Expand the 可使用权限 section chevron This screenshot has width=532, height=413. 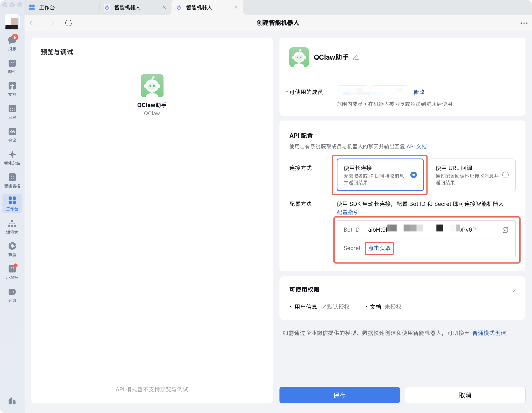coord(514,289)
